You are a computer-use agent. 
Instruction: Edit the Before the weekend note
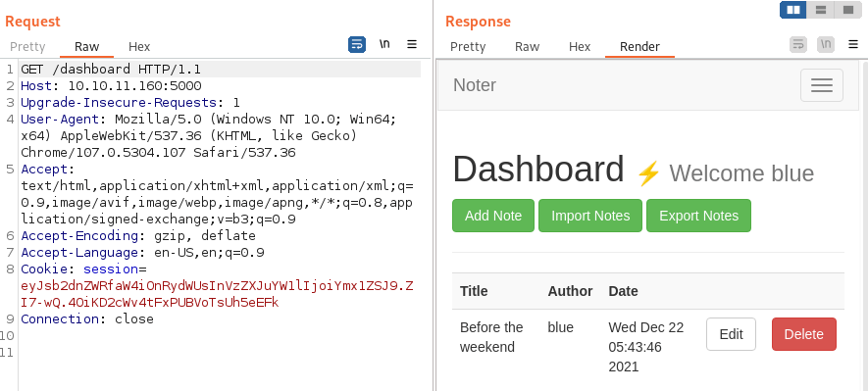pyautogui.click(x=732, y=334)
